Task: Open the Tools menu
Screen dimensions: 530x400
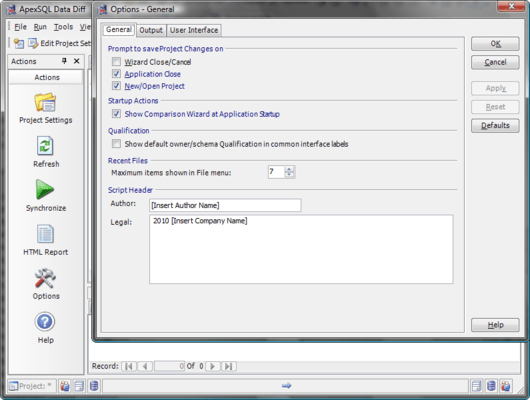Action: pyautogui.click(x=64, y=27)
